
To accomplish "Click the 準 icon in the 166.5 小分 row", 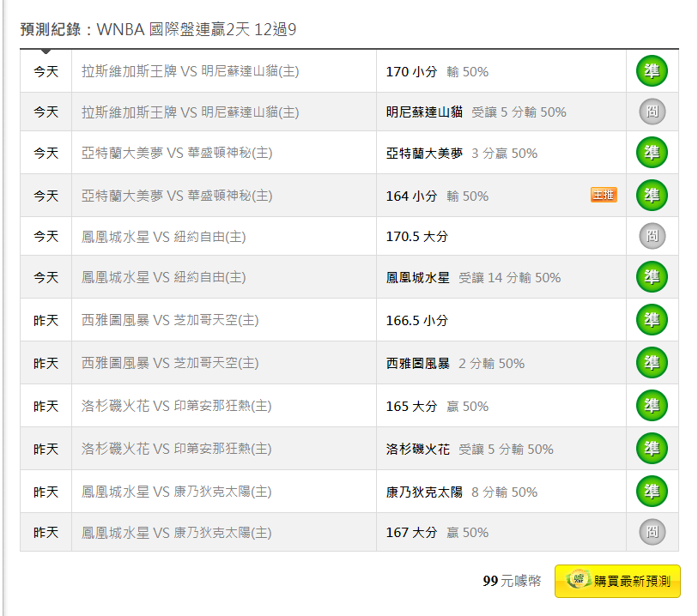I will [x=652, y=319].
